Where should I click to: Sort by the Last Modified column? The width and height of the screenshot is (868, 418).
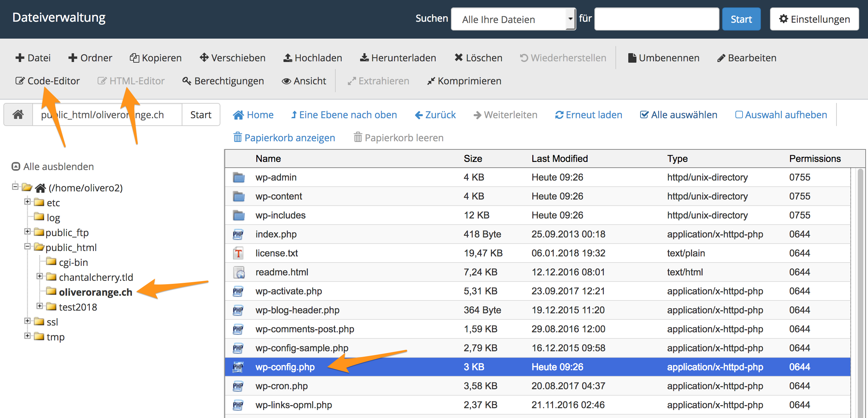tap(559, 159)
